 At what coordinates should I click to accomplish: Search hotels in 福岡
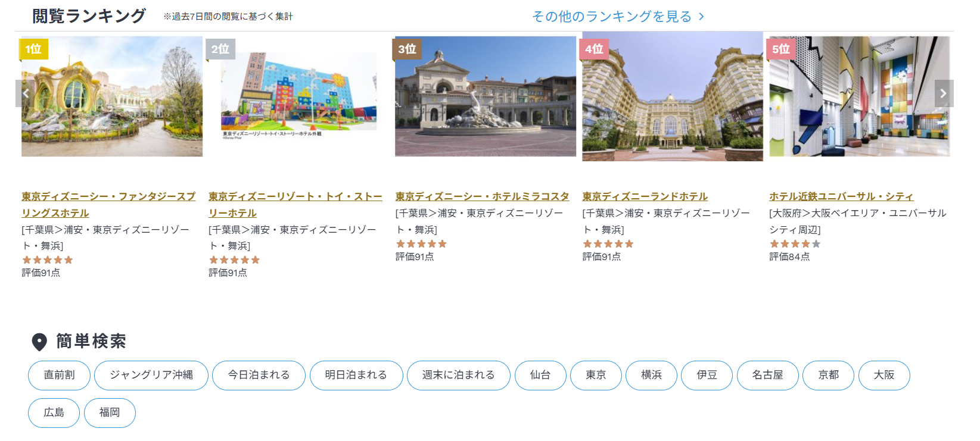click(110, 412)
